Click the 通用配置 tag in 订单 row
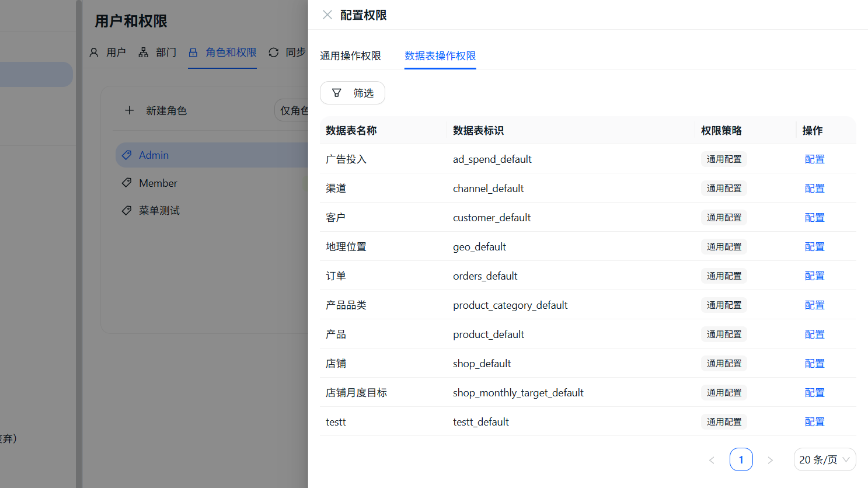868x488 pixels. coord(724,276)
